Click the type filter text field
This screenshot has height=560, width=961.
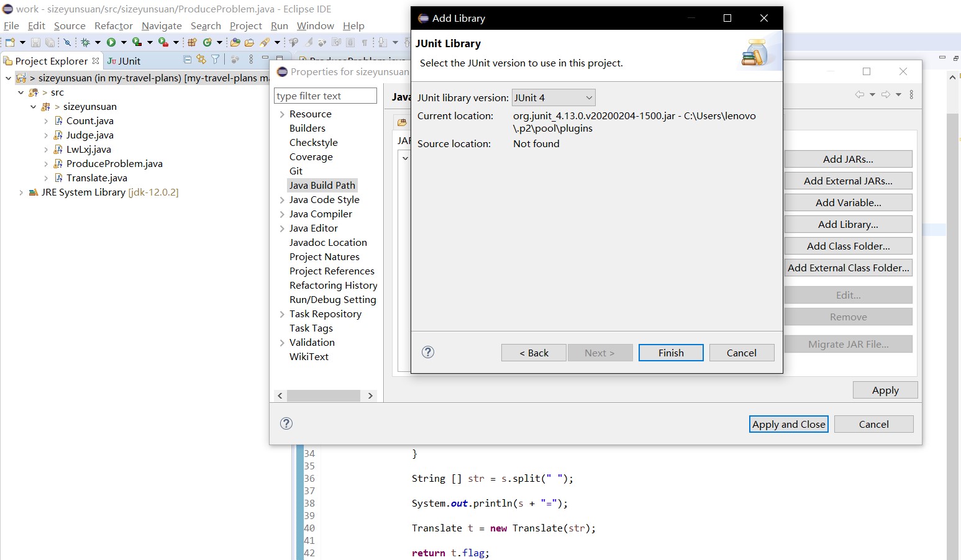326,96
